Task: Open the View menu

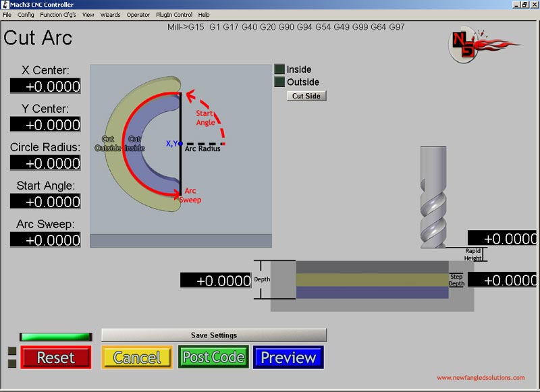Action: coord(88,15)
